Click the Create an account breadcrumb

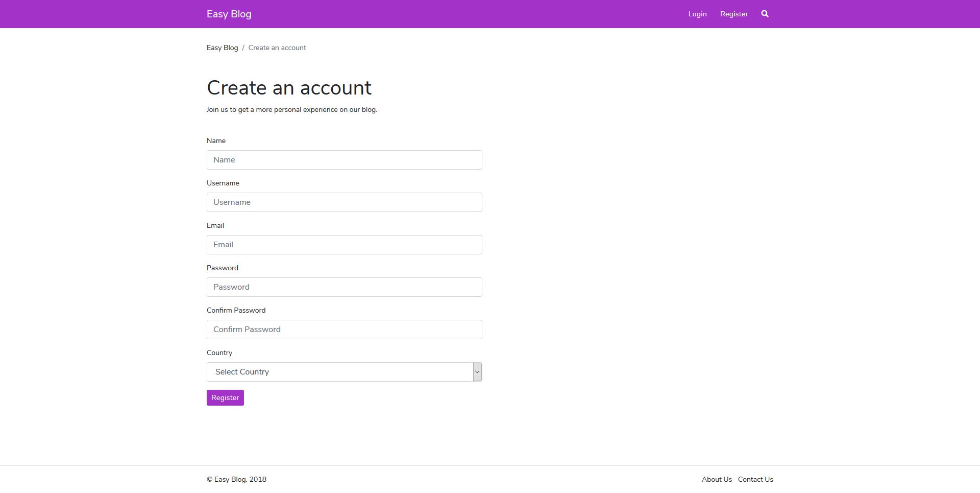(277, 48)
